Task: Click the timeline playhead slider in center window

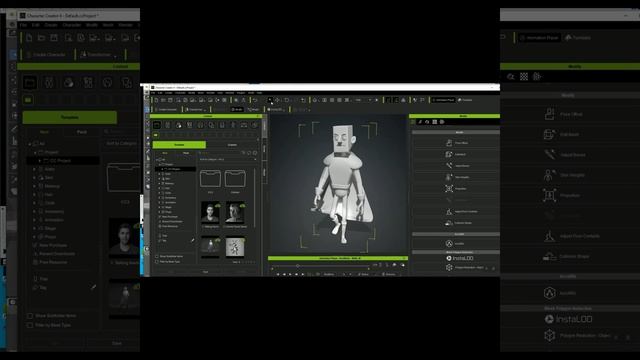Action: (298, 266)
